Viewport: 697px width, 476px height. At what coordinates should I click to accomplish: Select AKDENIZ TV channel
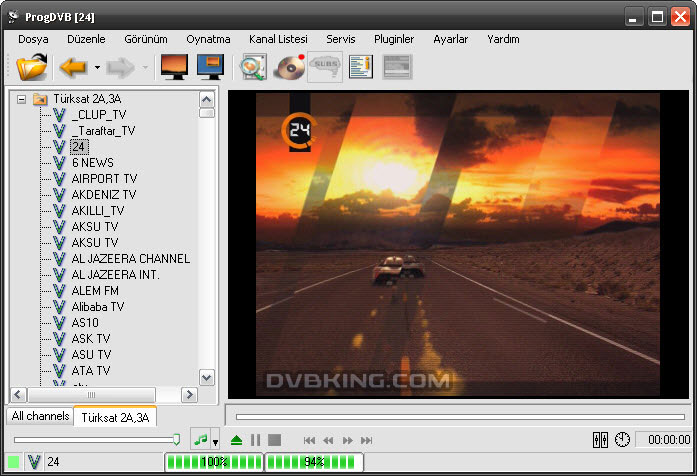click(104, 195)
